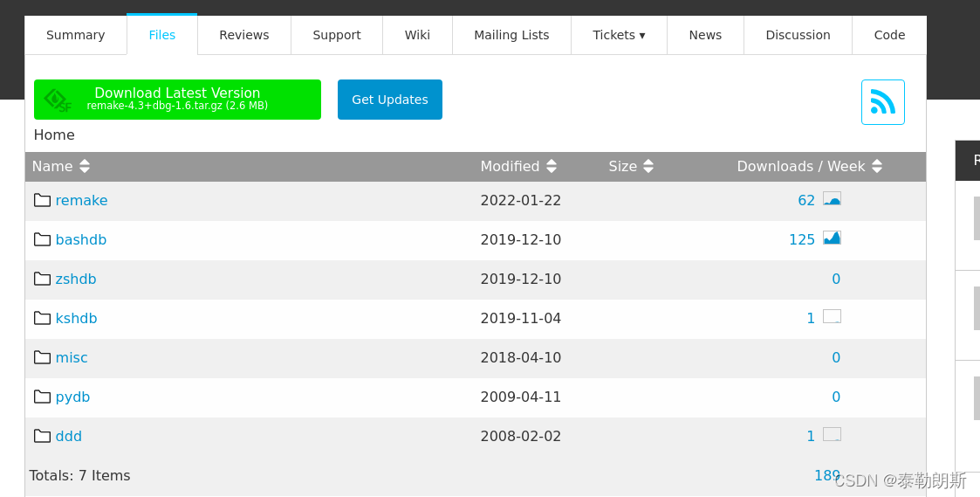Open download stats chart for kshdb
980x497 pixels.
pyautogui.click(x=832, y=317)
